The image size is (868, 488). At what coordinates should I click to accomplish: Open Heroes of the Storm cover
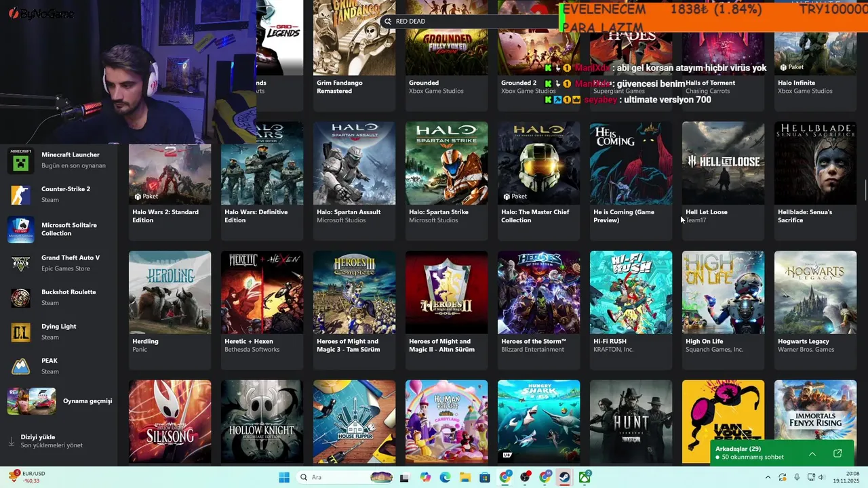[x=538, y=292]
